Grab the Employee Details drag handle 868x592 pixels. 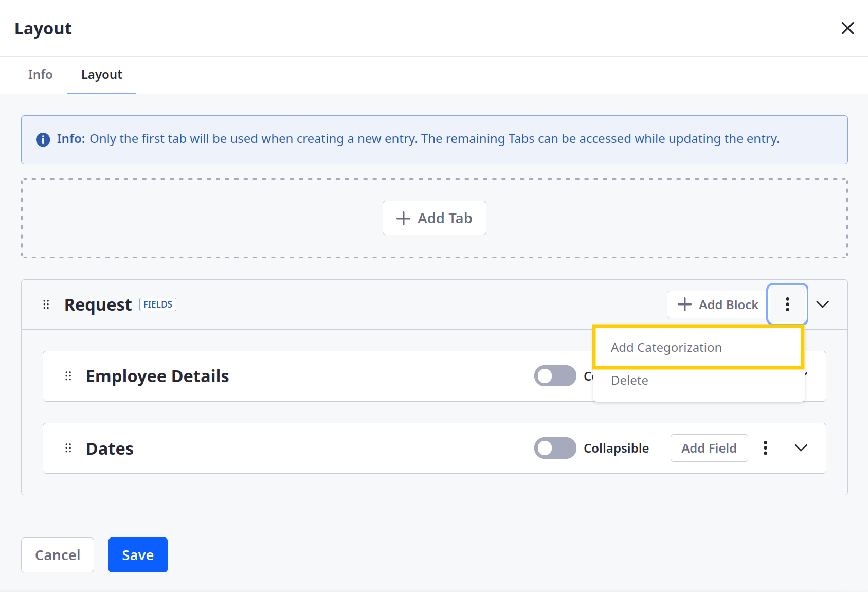[x=68, y=376]
